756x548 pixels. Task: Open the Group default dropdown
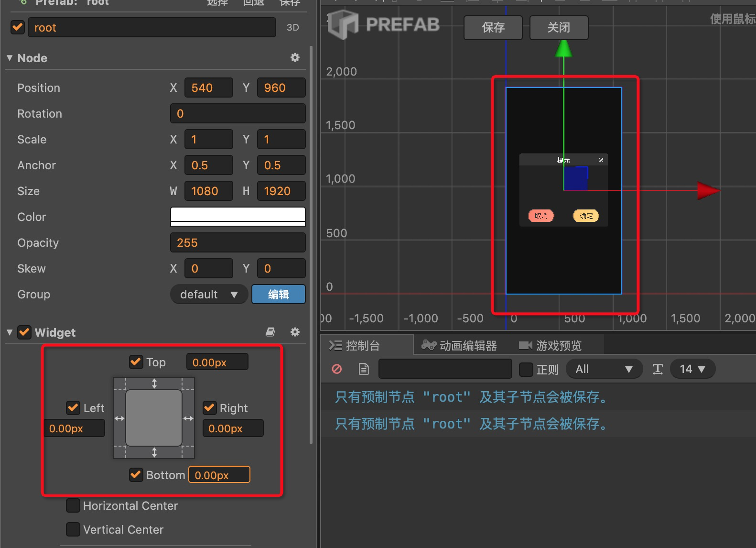[209, 294]
